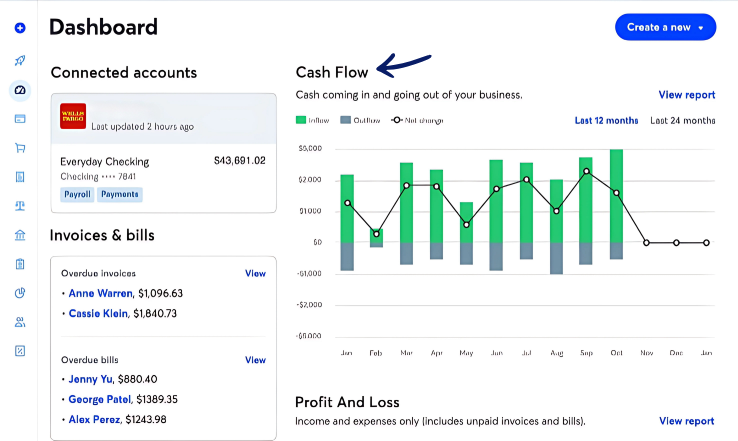Expand the Create a new dropdown
The image size is (738, 441).
pyautogui.click(x=665, y=27)
